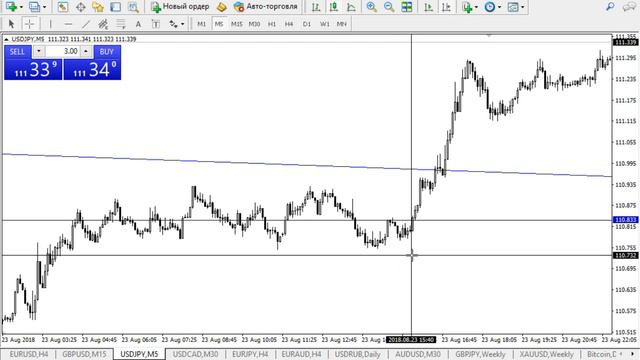Viewport: 640px width, 360px height.
Task: Expand the periods clock dropdown arrow
Action: (500, 7)
